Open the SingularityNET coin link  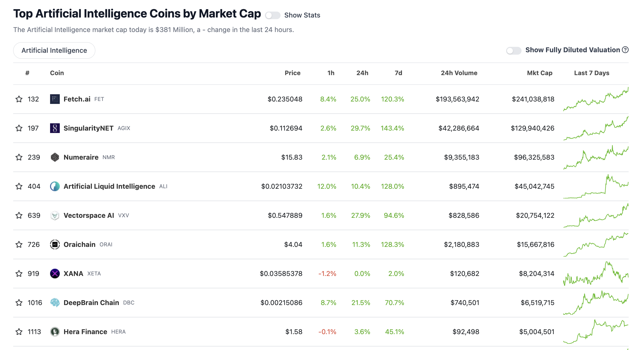(x=88, y=128)
